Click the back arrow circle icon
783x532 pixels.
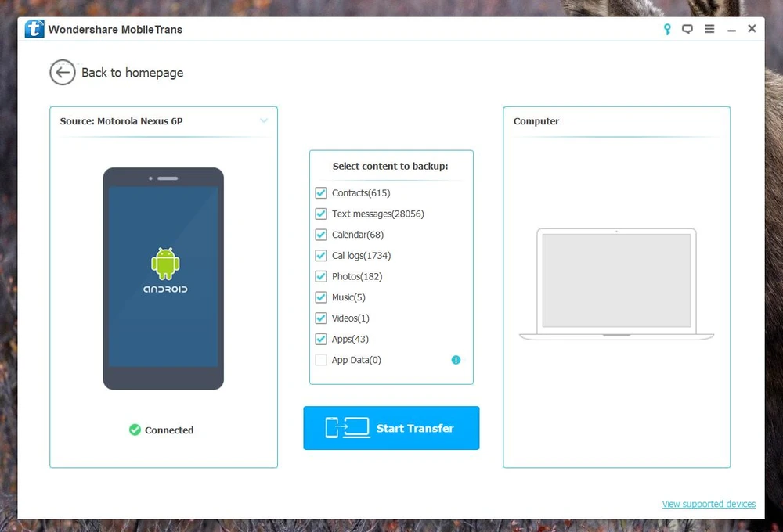pyautogui.click(x=63, y=73)
